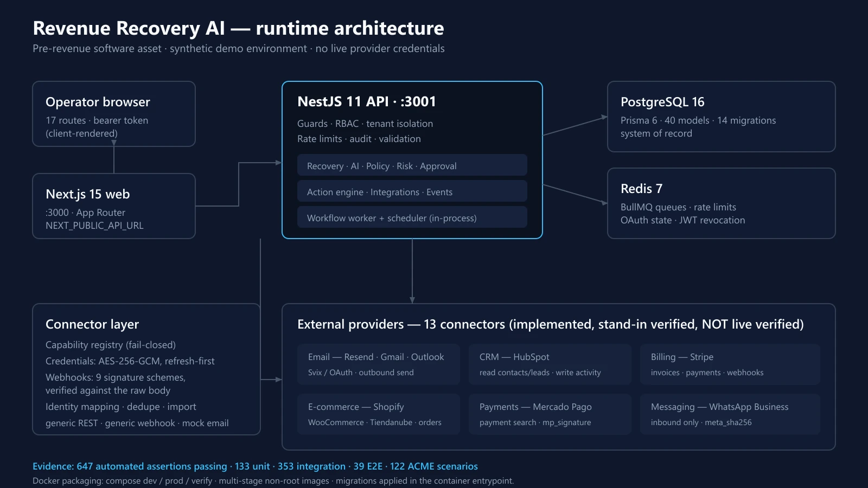
Task: Click the "NestJS 11 API · :3001" heading
Action: 367,101
